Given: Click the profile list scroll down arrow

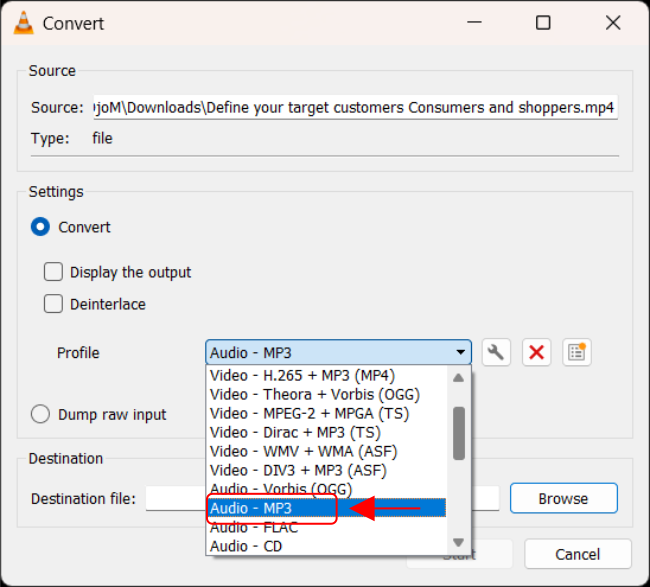Looking at the screenshot, I should pyautogui.click(x=458, y=542).
